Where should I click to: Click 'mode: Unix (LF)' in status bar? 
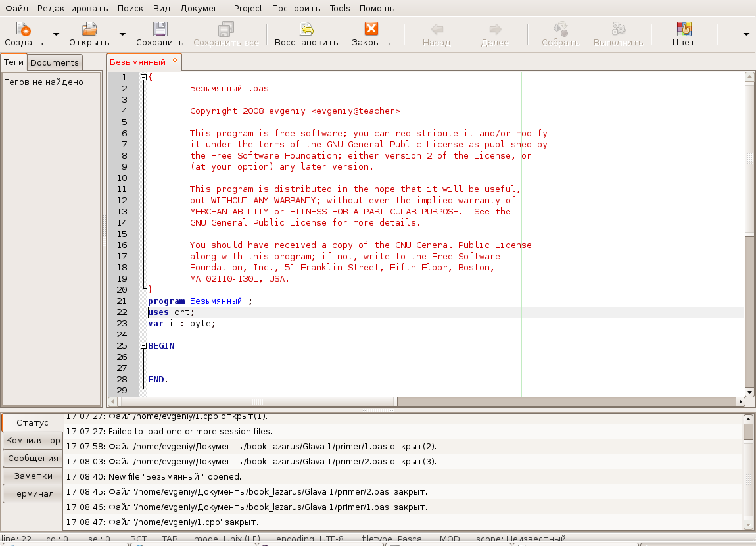[227, 539]
